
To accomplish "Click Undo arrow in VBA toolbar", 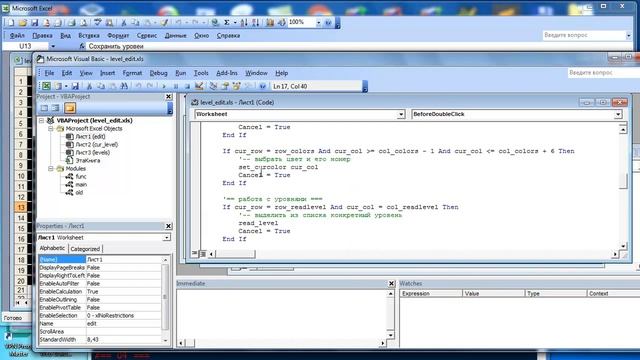I will 138,86.
